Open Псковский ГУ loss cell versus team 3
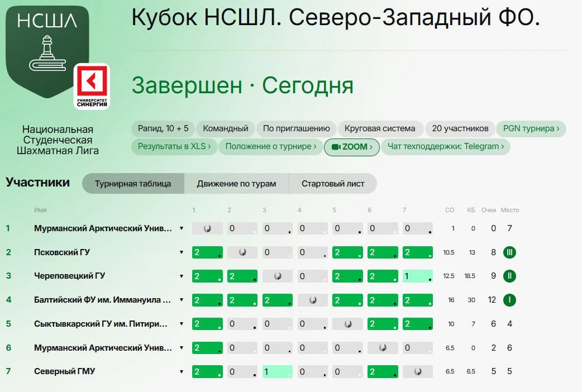 (278, 252)
